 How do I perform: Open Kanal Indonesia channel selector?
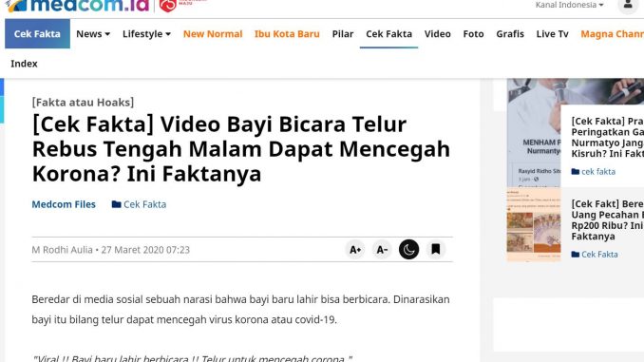[x=569, y=5]
